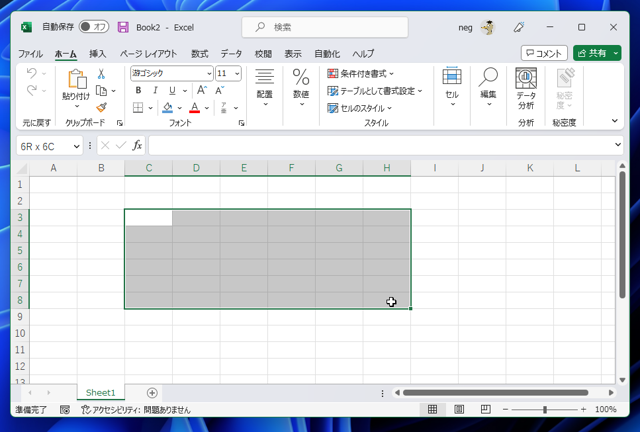Open the 配置 alignment group
Viewport: 640px width, 432px height.
(264, 87)
